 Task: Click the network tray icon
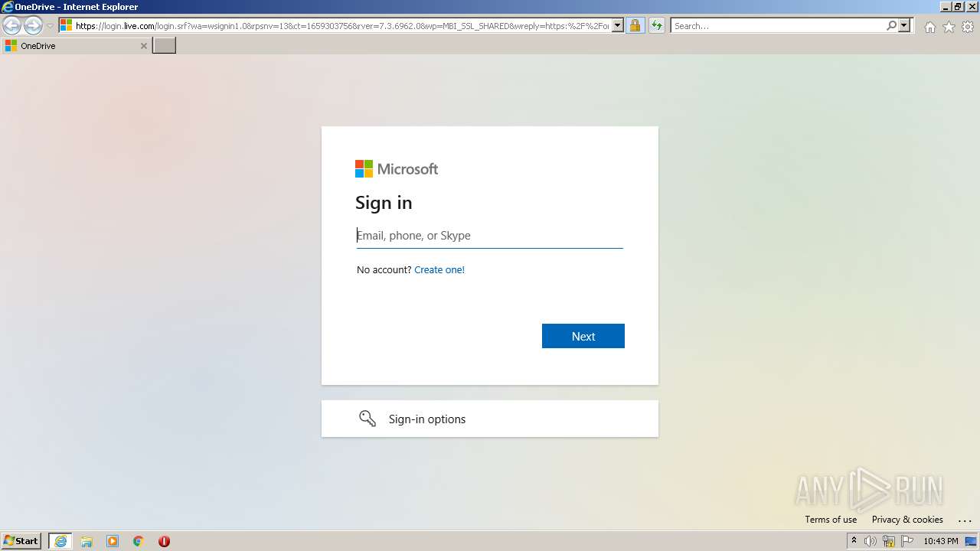[889, 541]
